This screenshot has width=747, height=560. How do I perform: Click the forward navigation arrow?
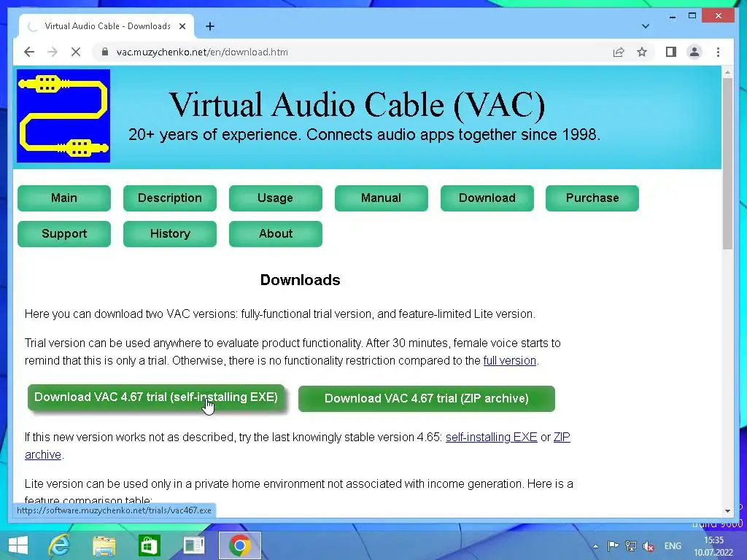tap(53, 52)
